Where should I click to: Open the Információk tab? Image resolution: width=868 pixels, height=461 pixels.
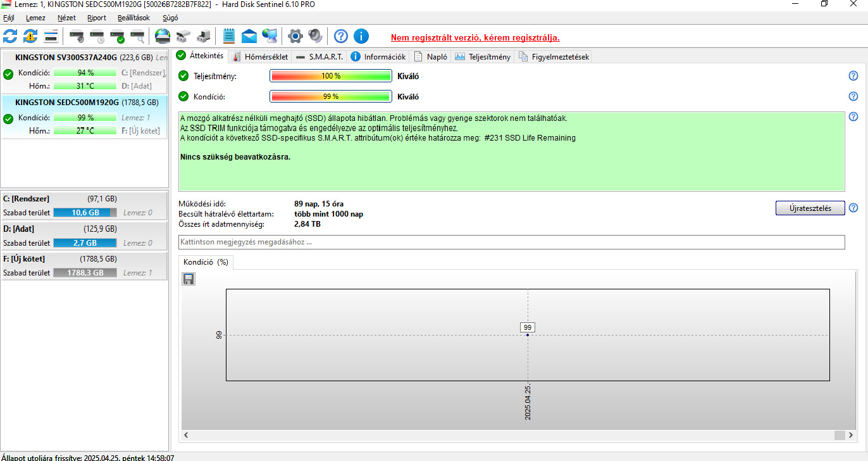pos(378,56)
